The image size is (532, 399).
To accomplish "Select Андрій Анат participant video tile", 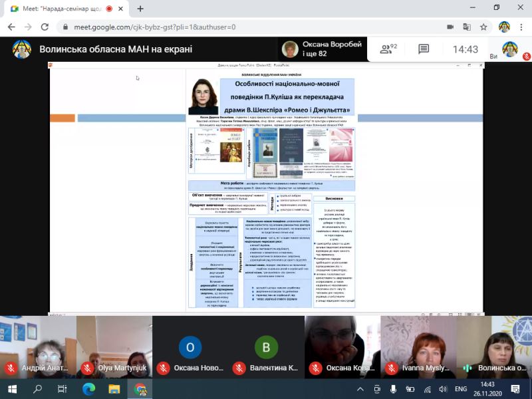I will click(x=38, y=346).
